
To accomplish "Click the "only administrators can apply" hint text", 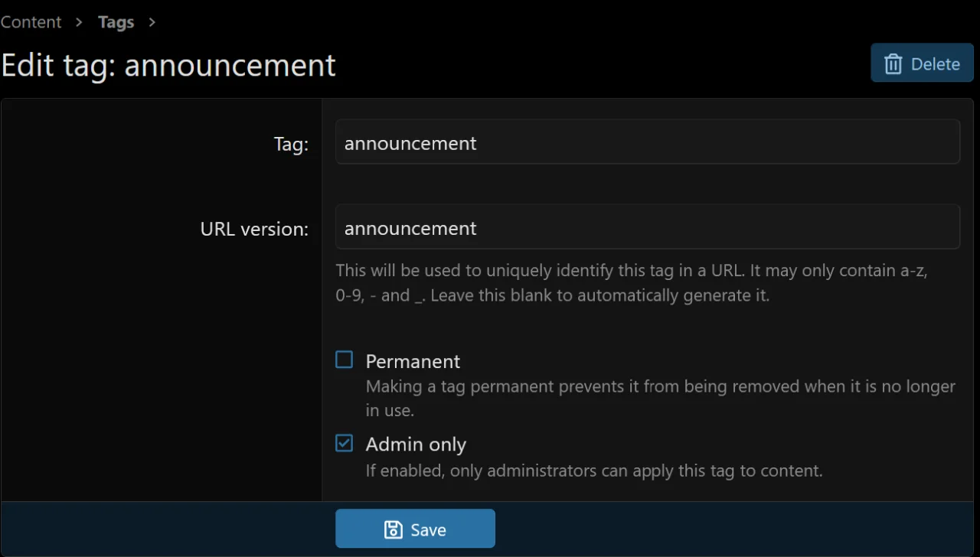I will pyautogui.click(x=593, y=471).
